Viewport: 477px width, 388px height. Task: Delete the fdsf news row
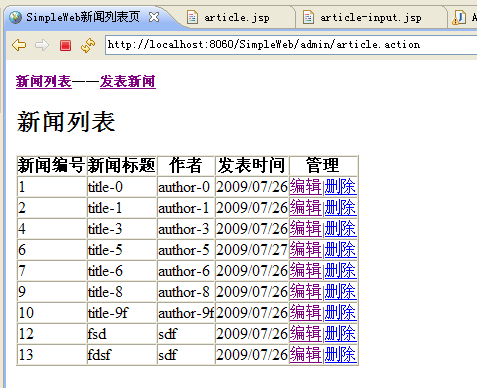[x=340, y=355]
